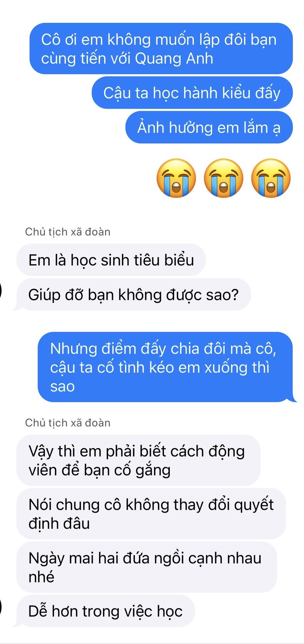Viewport: 304px width, 644px height.
Task: Select message 'Cậu ta học hành kiểu đấy'
Action: tap(192, 93)
